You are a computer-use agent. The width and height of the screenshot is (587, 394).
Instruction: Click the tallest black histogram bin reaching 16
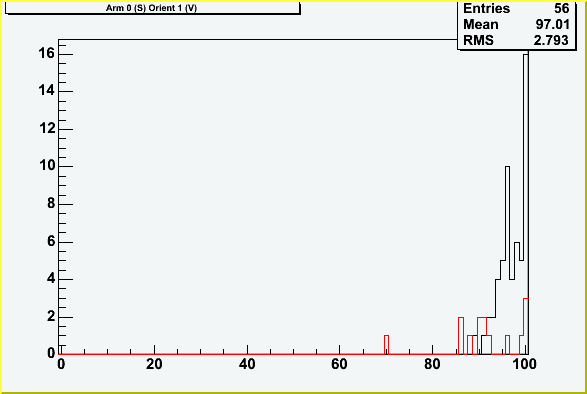(x=526, y=204)
